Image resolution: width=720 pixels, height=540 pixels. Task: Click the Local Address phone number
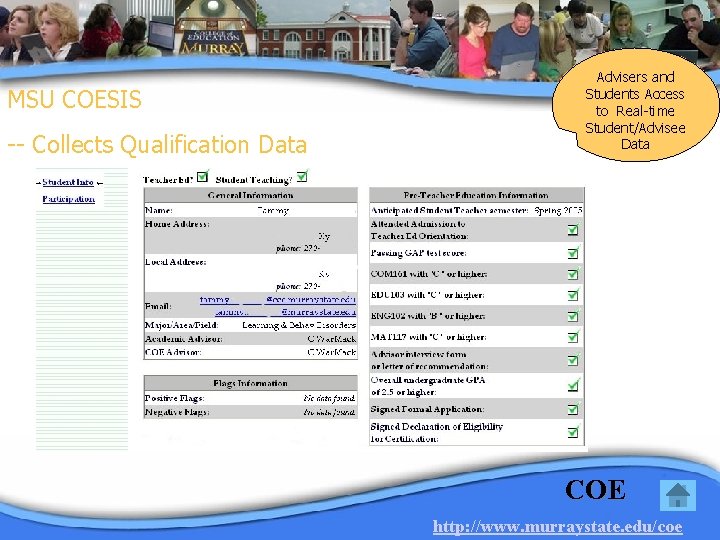pos(298,286)
